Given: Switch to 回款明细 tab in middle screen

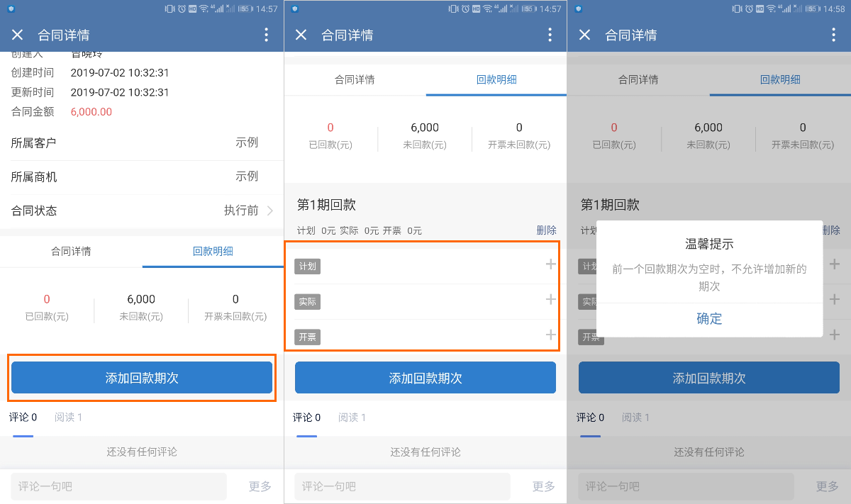Looking at the screenshot, I should 496,79.
